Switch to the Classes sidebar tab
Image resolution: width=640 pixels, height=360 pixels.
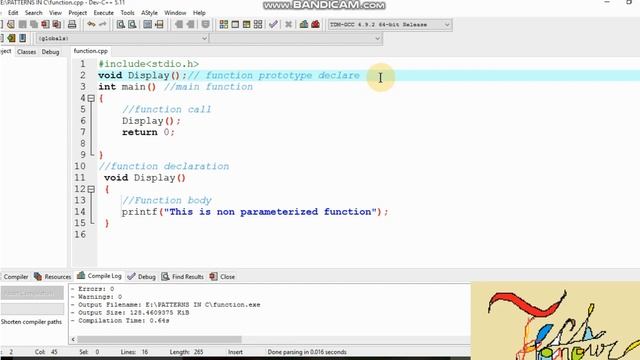point(27,52)
